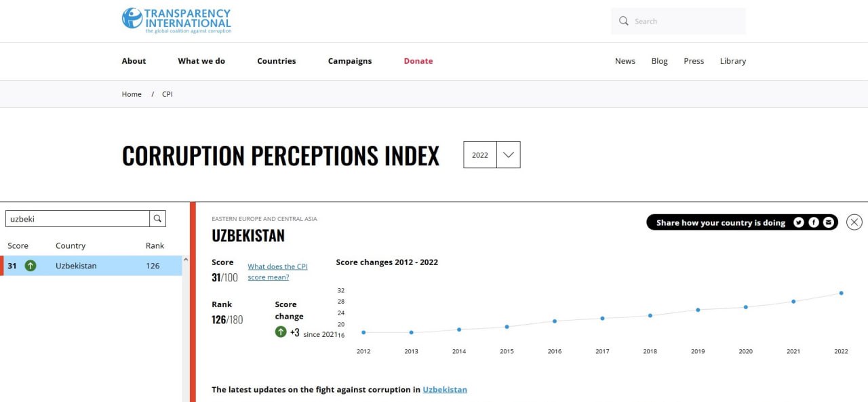Viewport: 868px width, 402px height.
Task: Click the green up arrow beside score 31
Action: point(31,266)
